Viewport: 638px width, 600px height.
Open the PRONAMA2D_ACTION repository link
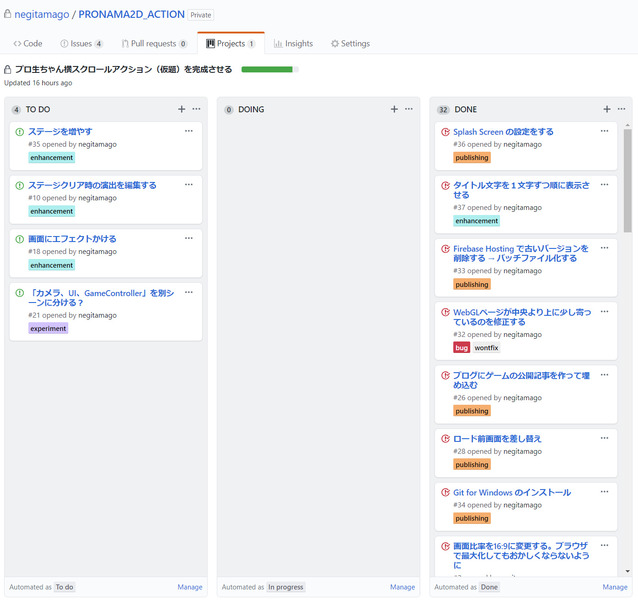tap(131, 14)
